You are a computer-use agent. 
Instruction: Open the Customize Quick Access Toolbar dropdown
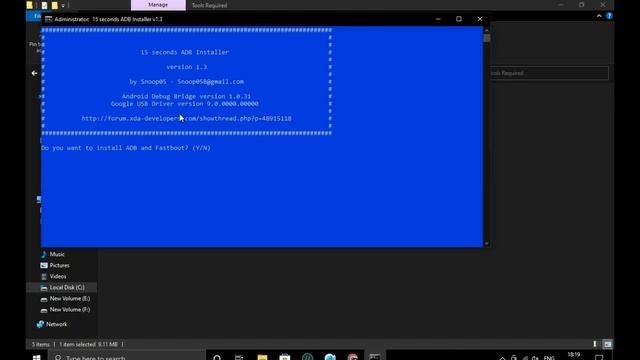[x=63, y=6]
